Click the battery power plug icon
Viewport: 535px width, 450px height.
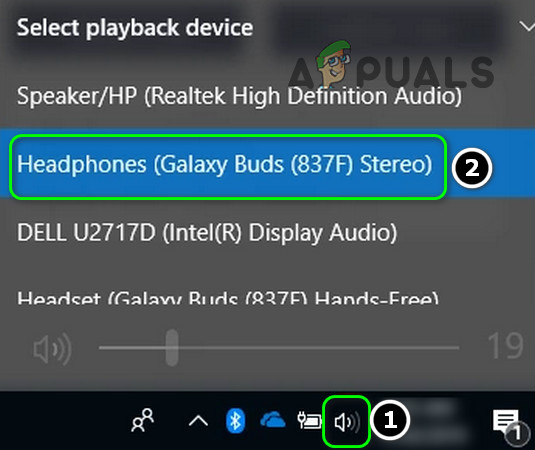coord(309,420)
